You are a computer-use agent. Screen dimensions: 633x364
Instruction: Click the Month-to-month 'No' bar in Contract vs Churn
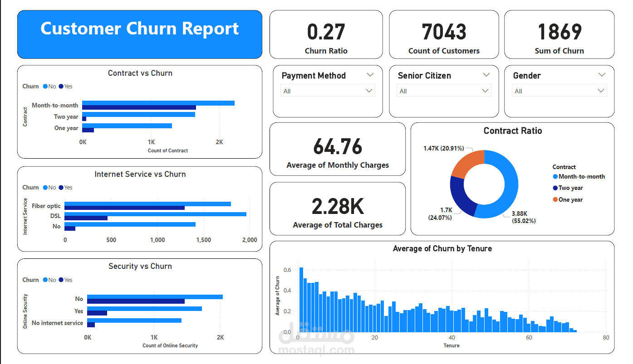click(158, 103)
